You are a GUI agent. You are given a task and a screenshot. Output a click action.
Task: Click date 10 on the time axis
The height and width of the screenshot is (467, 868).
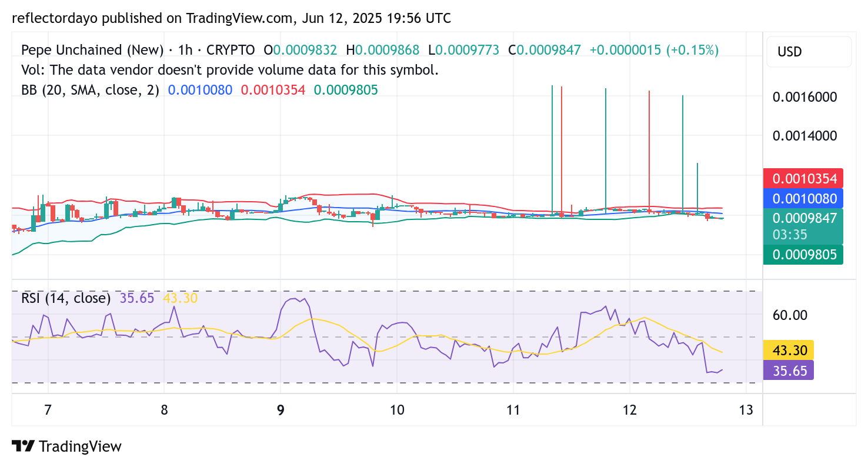click(397, 409)
